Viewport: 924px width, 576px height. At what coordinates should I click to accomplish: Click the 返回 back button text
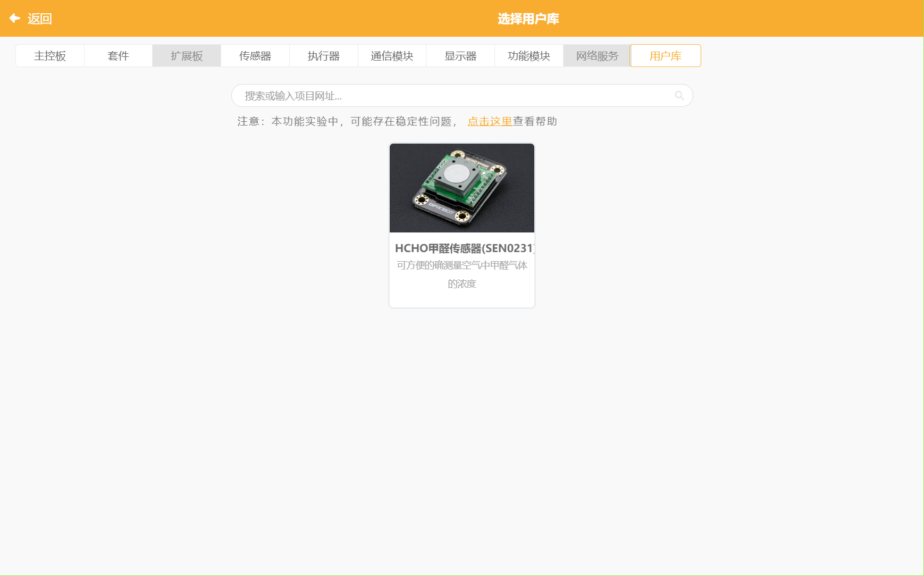click(x=40, y=19)
